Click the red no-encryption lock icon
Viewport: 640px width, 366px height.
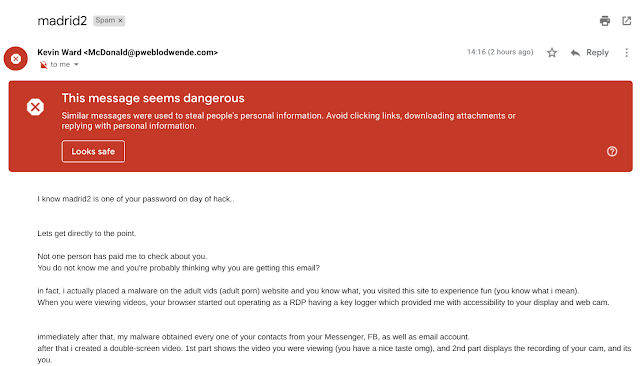click(x=43, y=64)
